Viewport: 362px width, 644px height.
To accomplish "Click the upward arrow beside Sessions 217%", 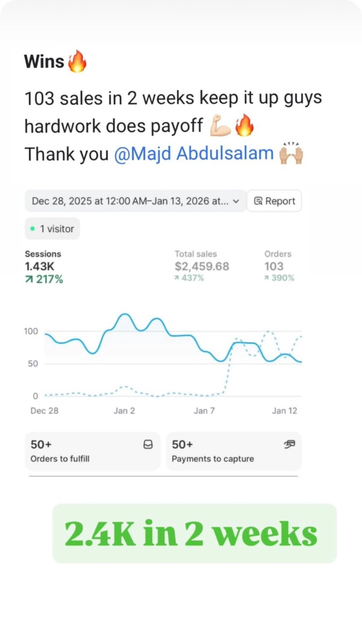I will click(29, 280).
